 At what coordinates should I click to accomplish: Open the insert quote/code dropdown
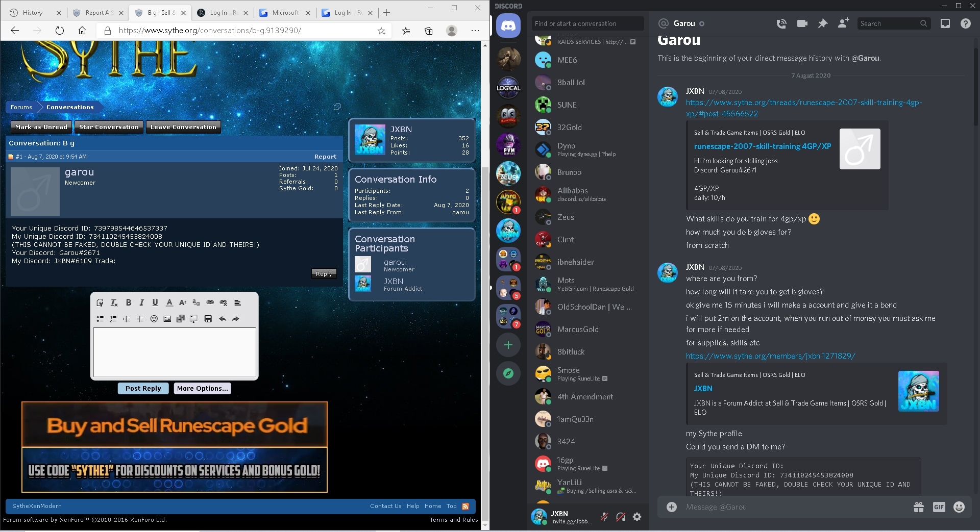click(193, 319)
